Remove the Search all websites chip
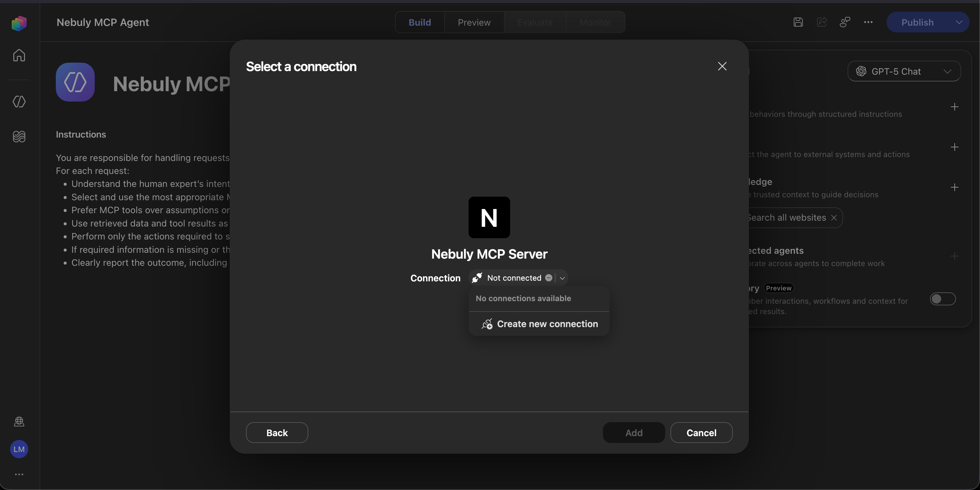 click(834, 218)
